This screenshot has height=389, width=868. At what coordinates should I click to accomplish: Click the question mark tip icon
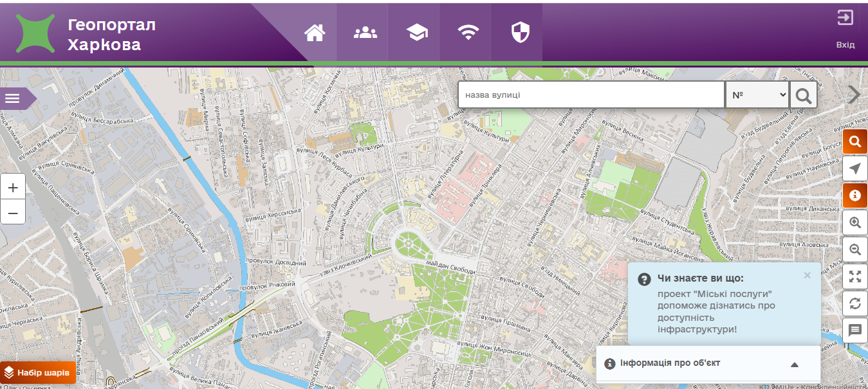(x=644, y=279)
